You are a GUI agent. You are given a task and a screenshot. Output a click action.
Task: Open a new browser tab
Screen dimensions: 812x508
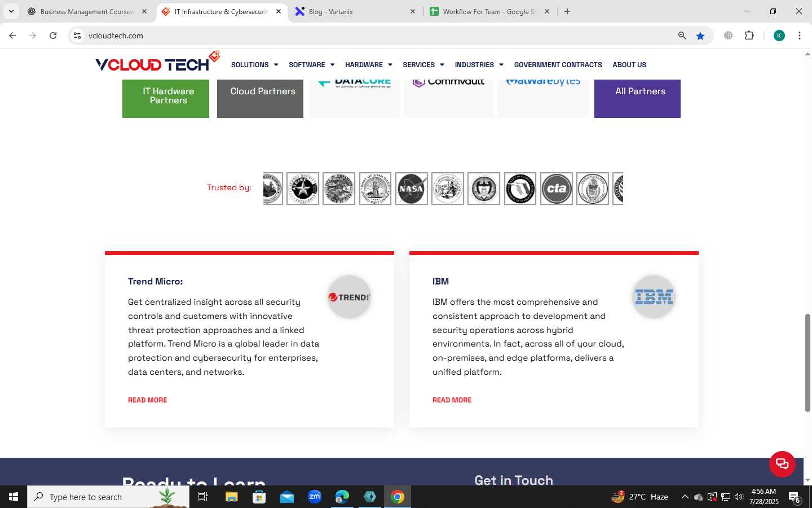[x=567, y=11]
